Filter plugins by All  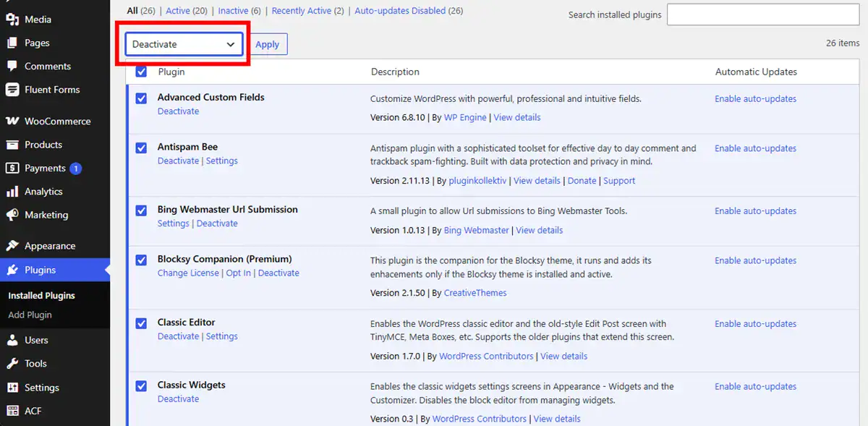[132, 11]
